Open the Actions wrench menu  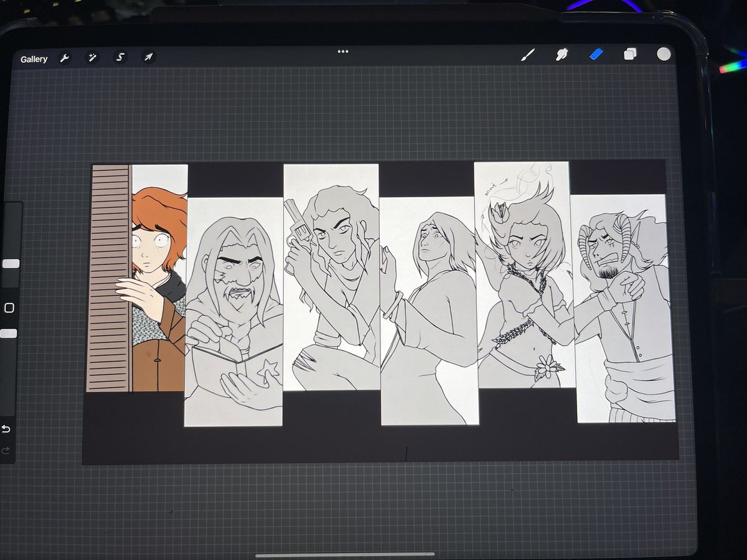pyautogui.click(x=64, y=58)
